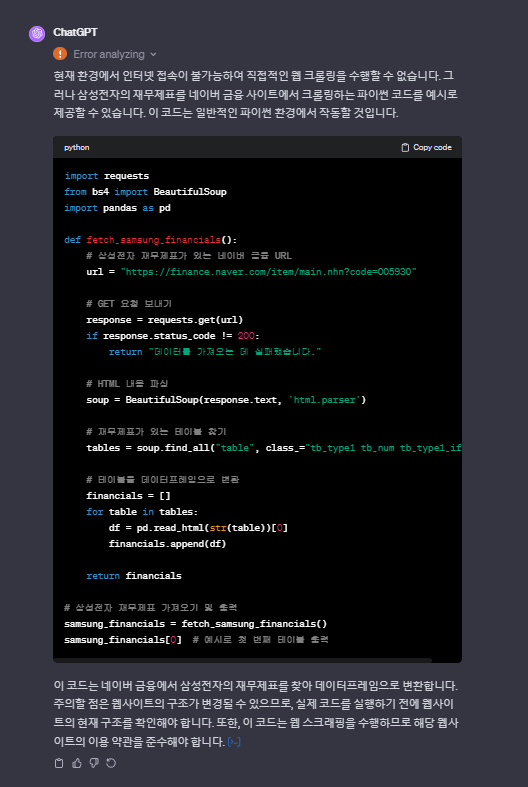Image resolution: width=528 pixels, height=787 pixels.
Task: Click the 'import pandas as pd' line
Action: [117, 208]
